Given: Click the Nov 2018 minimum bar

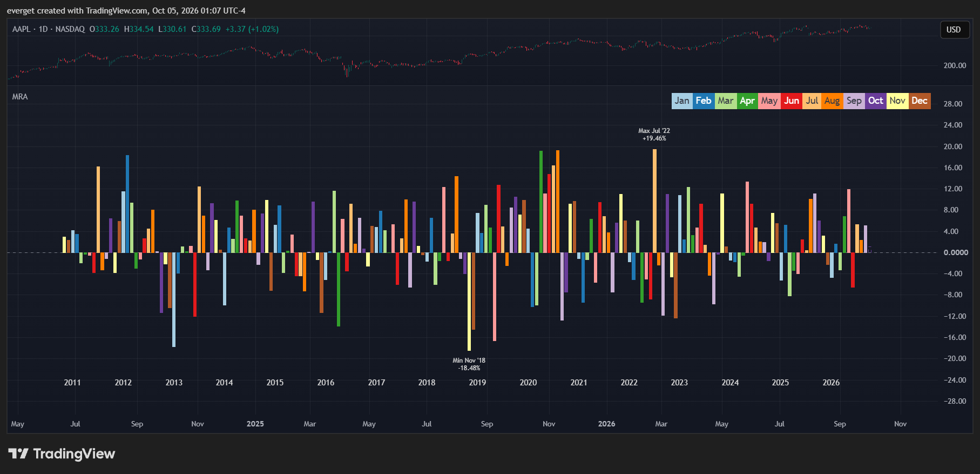Looking at the screenshot, I should [x=469, y=302].
